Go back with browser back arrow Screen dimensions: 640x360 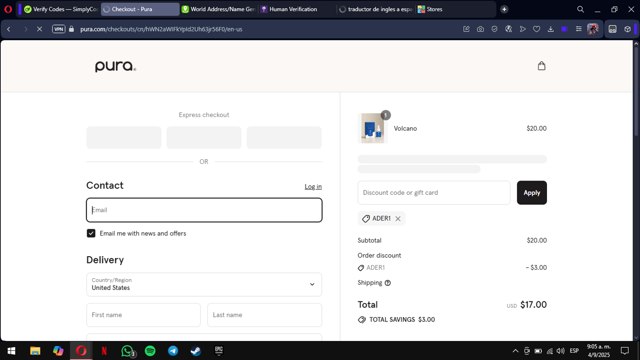click(x=9, y=29)
